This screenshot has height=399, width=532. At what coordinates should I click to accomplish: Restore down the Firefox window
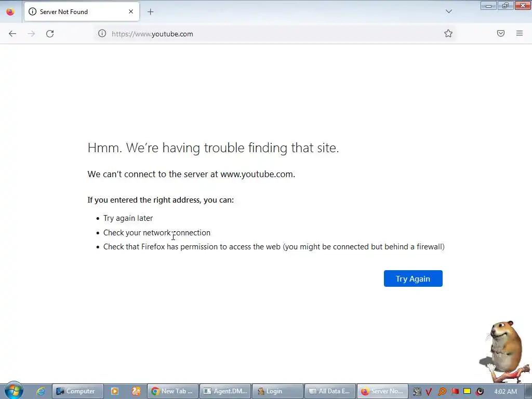[506, 5]
